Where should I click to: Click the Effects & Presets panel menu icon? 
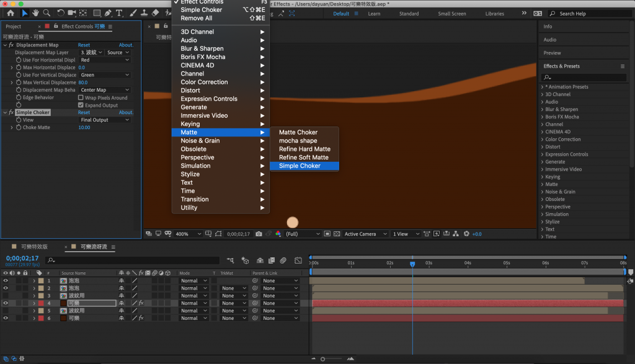623,66
